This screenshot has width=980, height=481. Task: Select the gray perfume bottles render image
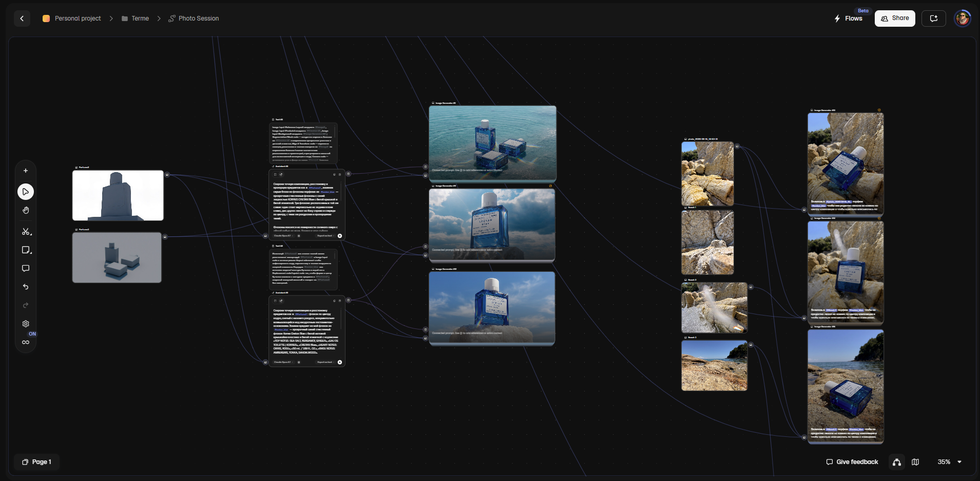click(x=117, y=257)
